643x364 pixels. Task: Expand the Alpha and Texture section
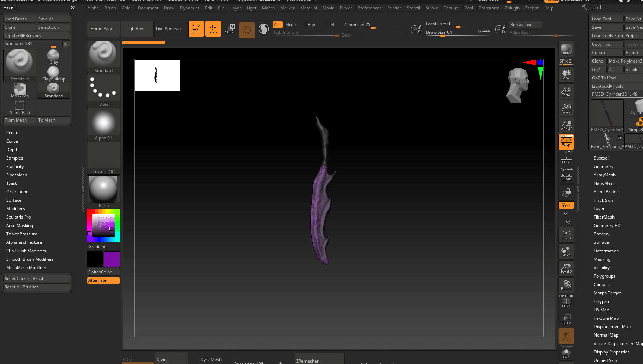[24, 242]
